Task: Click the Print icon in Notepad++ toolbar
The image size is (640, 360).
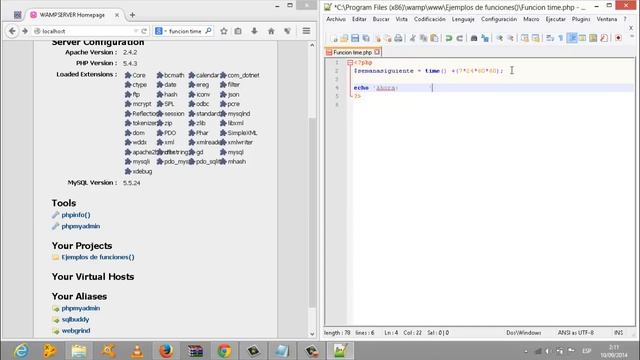Action: click(x=398, y=38)
